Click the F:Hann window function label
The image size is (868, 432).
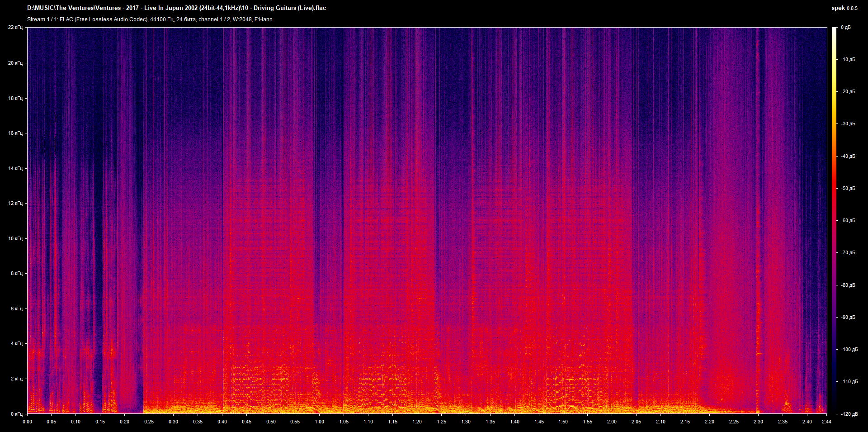pos(264,19)
